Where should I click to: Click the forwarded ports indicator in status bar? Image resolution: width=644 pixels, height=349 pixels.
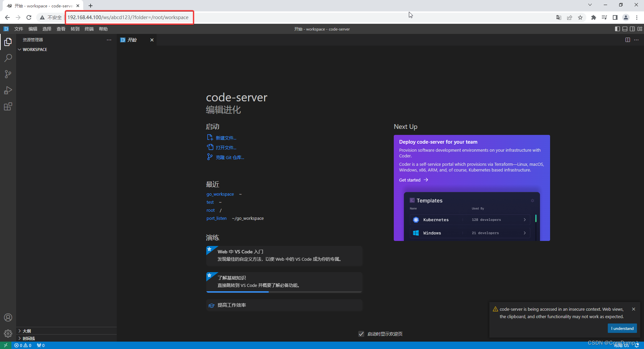pyautogui.click(x=41, y=345)
